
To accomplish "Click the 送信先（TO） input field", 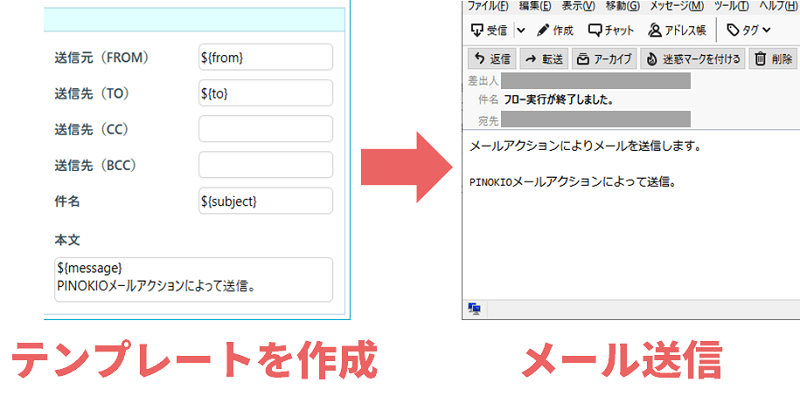I will 265,93.
